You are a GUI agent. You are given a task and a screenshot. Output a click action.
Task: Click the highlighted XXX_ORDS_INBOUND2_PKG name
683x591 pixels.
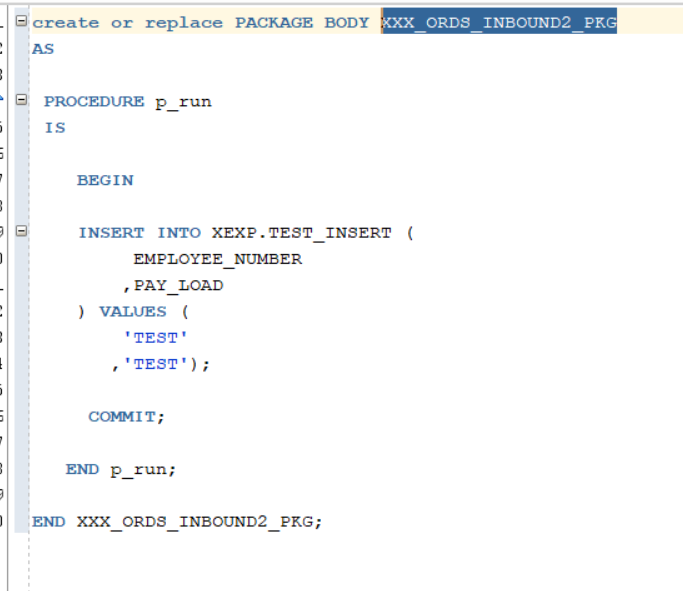pos(499,22)
